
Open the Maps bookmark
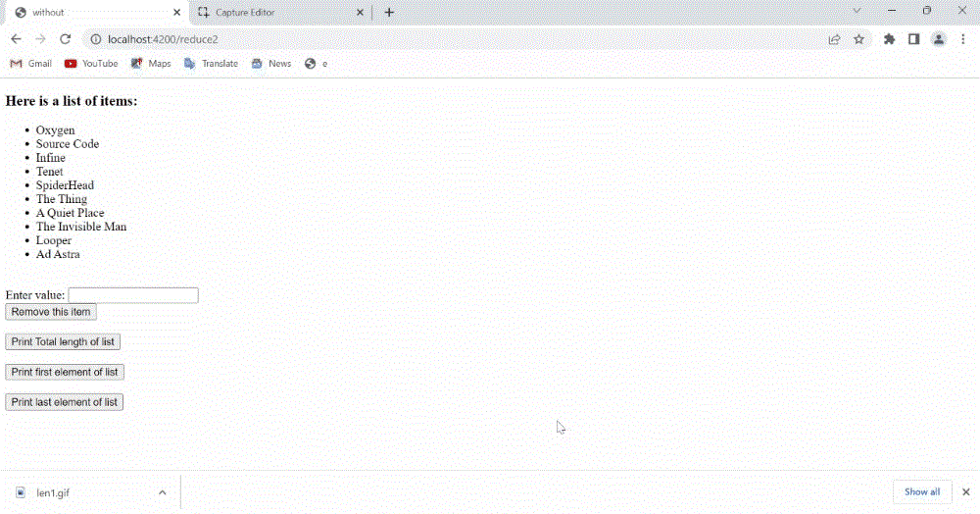pos(151,63)
